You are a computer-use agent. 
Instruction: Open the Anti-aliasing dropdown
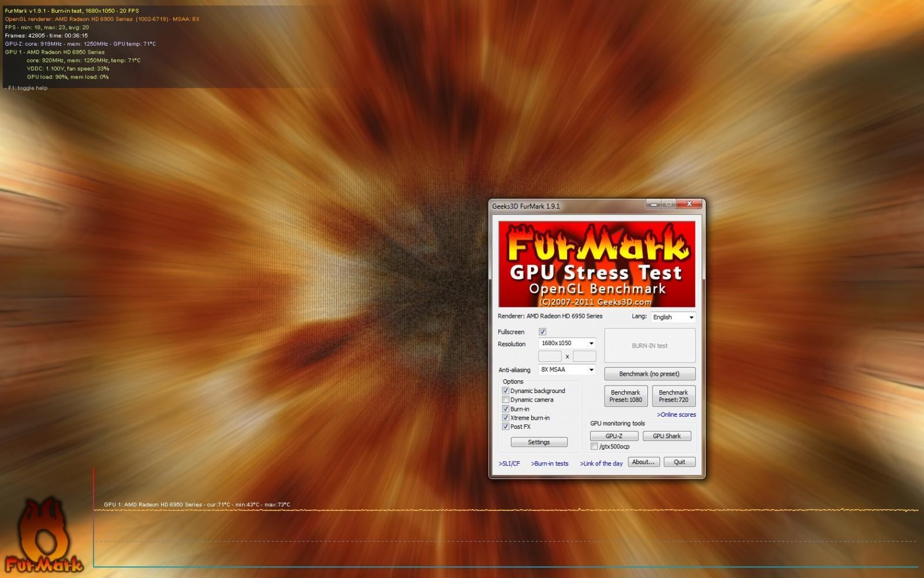(567, 369)
